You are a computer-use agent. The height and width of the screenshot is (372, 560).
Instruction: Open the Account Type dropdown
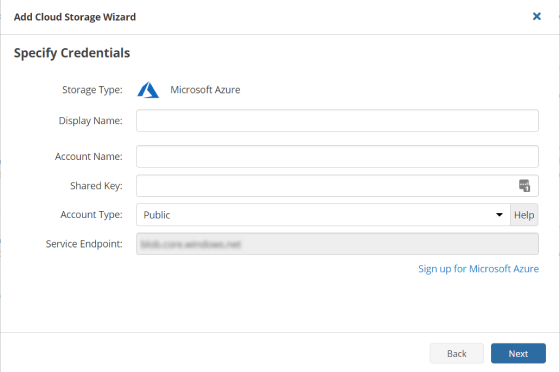[x=323, y=215]
